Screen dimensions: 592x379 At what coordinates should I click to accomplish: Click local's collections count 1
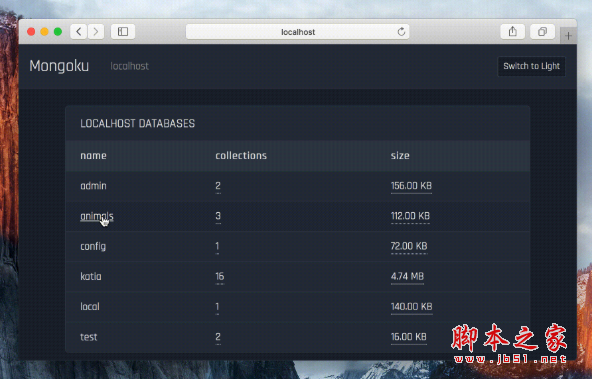tap(217, 307)
